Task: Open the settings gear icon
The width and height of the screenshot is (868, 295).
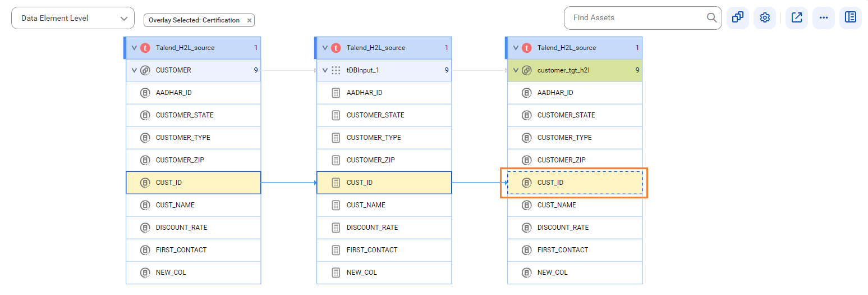Action: click(765, 18)
